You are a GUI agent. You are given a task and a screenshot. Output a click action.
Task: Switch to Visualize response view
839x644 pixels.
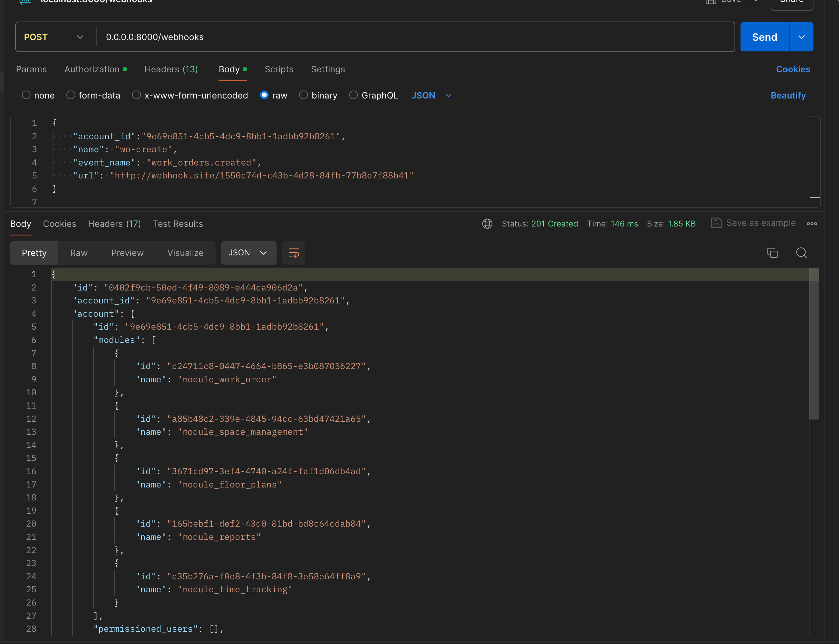[185, 253]
